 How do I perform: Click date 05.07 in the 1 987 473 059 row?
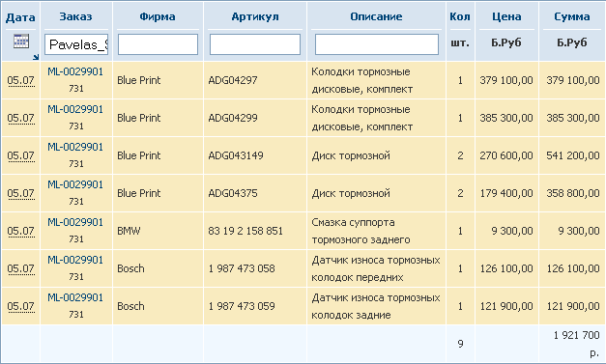pyautogui.click(x=21, y=306)
